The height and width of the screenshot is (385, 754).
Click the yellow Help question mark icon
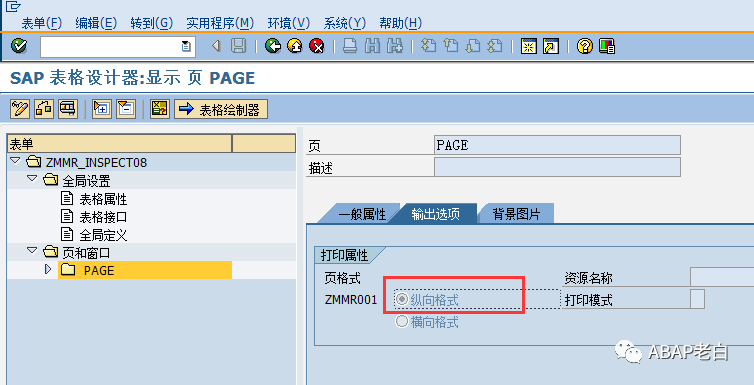[585, 46]
